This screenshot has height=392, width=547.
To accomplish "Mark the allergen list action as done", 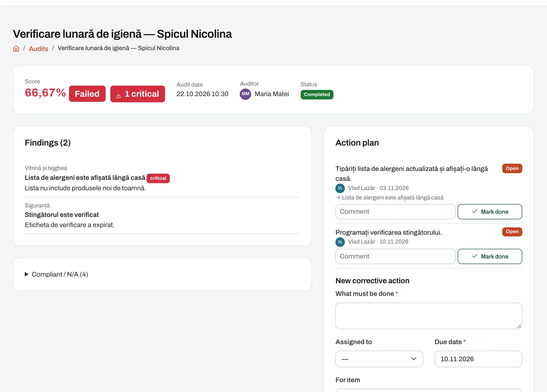I will 490,212.
